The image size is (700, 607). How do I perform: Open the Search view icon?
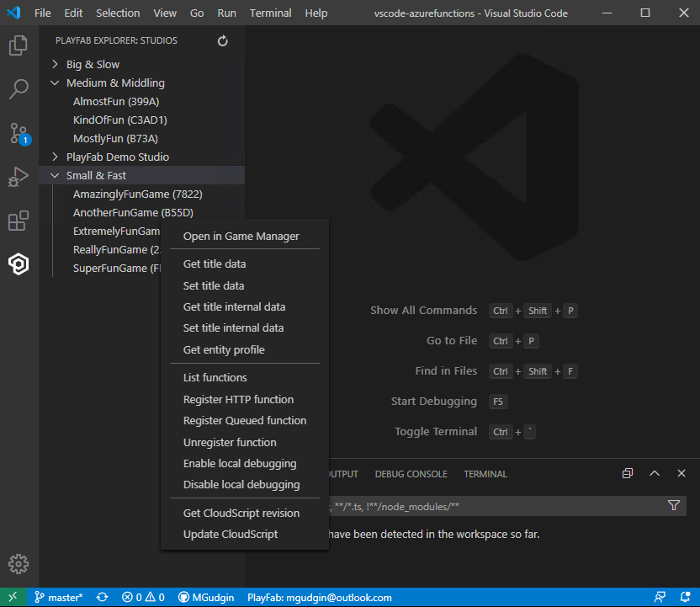click(x=19, y=89)
